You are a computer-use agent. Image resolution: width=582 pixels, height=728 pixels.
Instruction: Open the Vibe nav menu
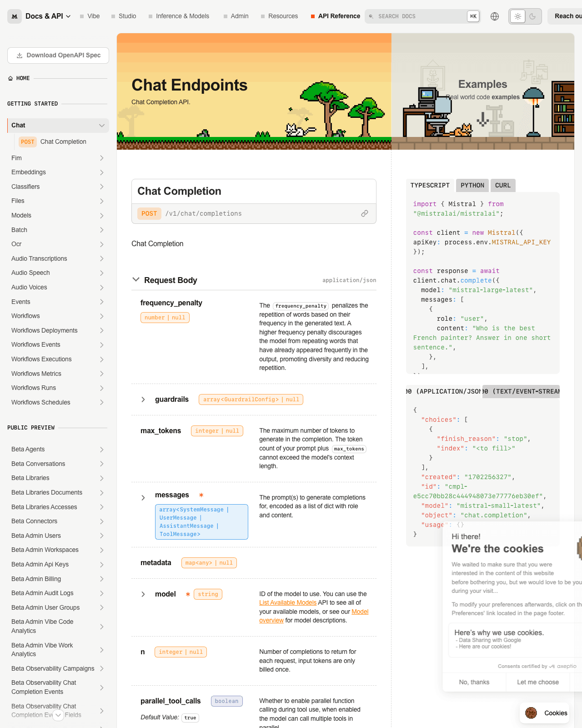[x=90, y=16]
